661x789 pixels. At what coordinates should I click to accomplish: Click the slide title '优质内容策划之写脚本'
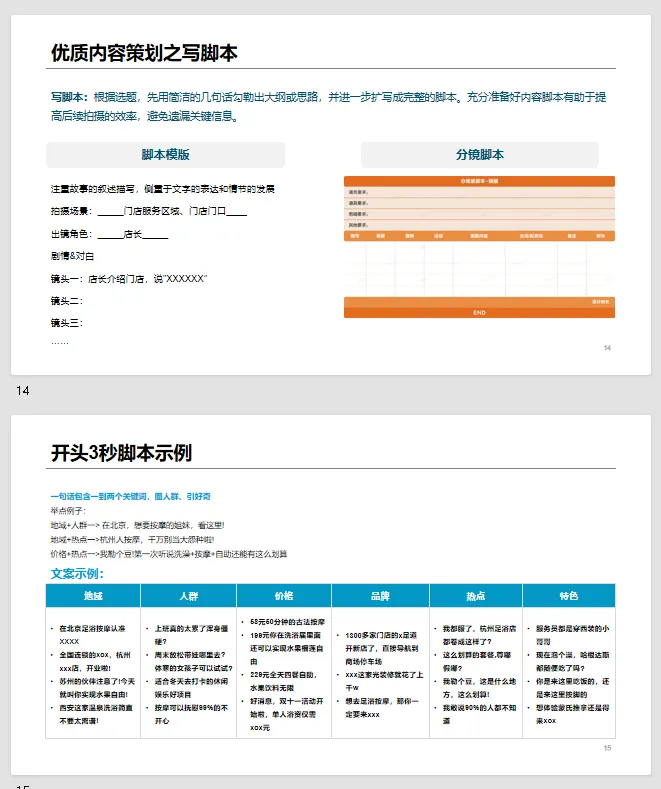pos(144,53)
